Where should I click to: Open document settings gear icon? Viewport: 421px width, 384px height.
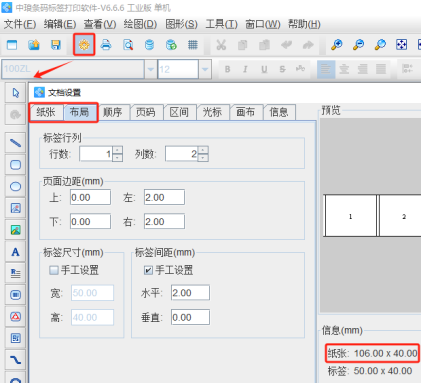84,44
